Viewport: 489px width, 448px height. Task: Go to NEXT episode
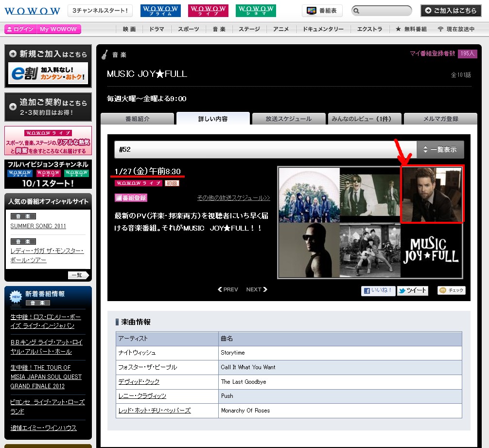click(257, 289)
